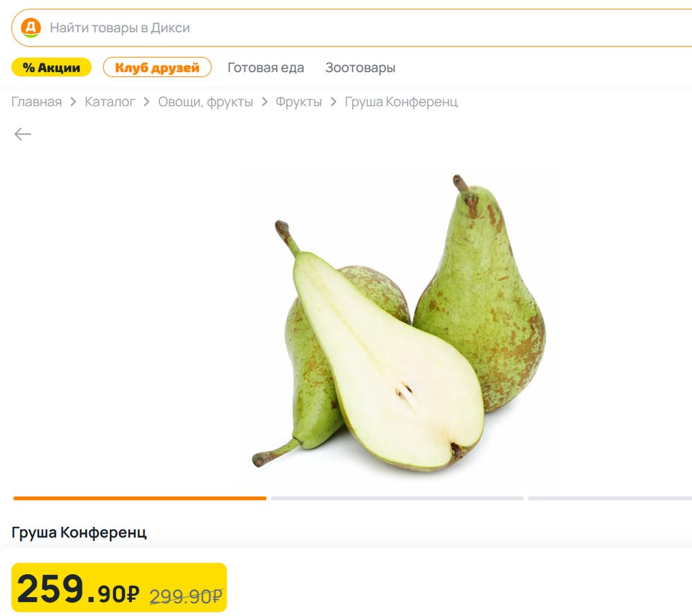
Task: Open the Зоотовары menu item
Action: (x=360, y=68)
